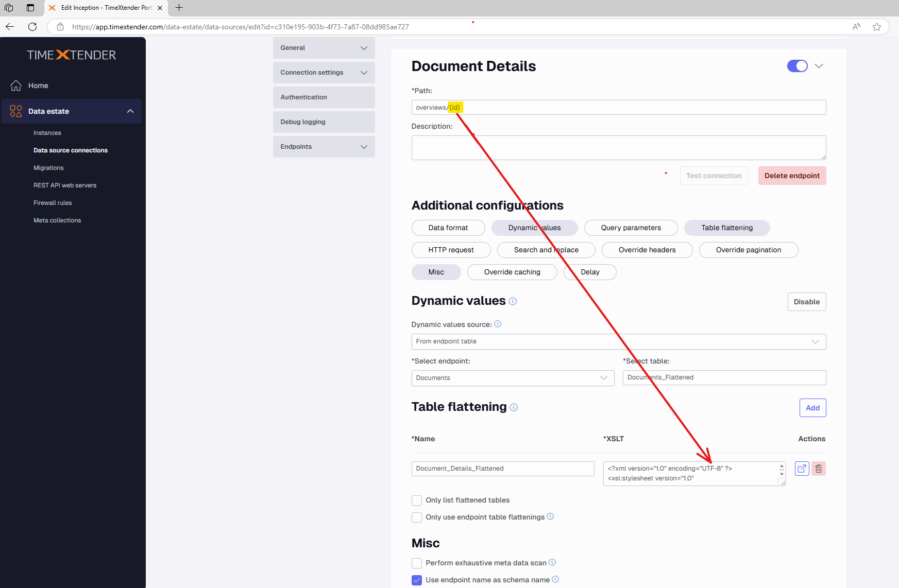
Task: Select Override headers configuration
Action: pyautogui.click(x=647, y=250)
